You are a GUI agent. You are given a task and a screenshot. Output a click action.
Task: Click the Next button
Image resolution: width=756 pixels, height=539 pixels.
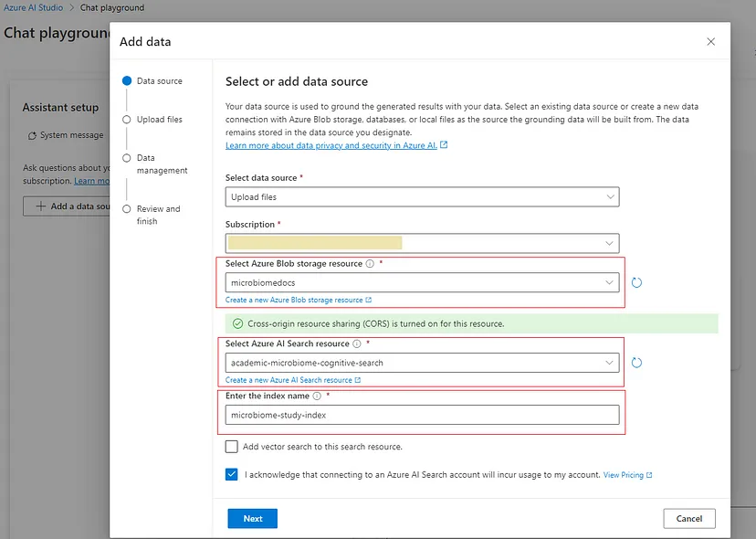tap(253, 519)
